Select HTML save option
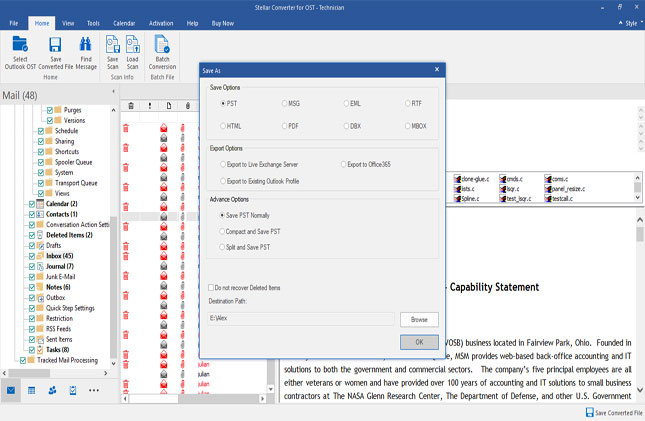This screenshot has width=645, height=421. click(x=231, y=126)
